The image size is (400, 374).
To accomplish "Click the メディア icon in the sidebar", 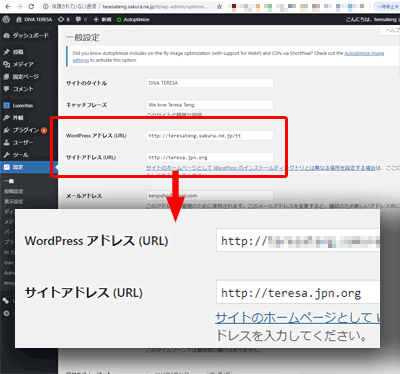I will 6,64.
